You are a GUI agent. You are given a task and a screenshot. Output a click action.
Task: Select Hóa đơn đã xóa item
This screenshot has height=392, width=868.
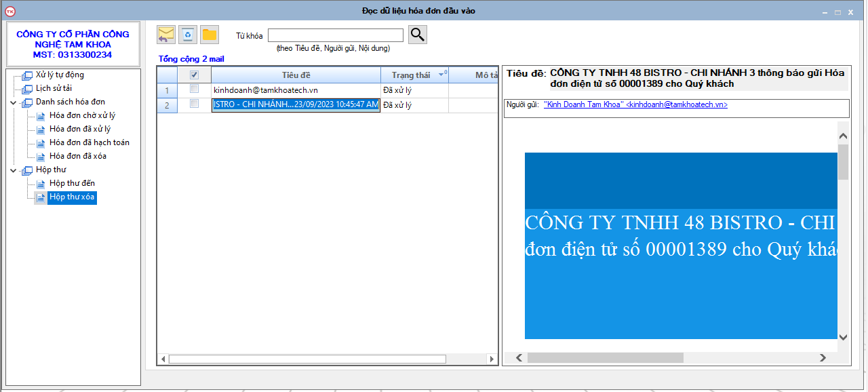pos(77,156)
